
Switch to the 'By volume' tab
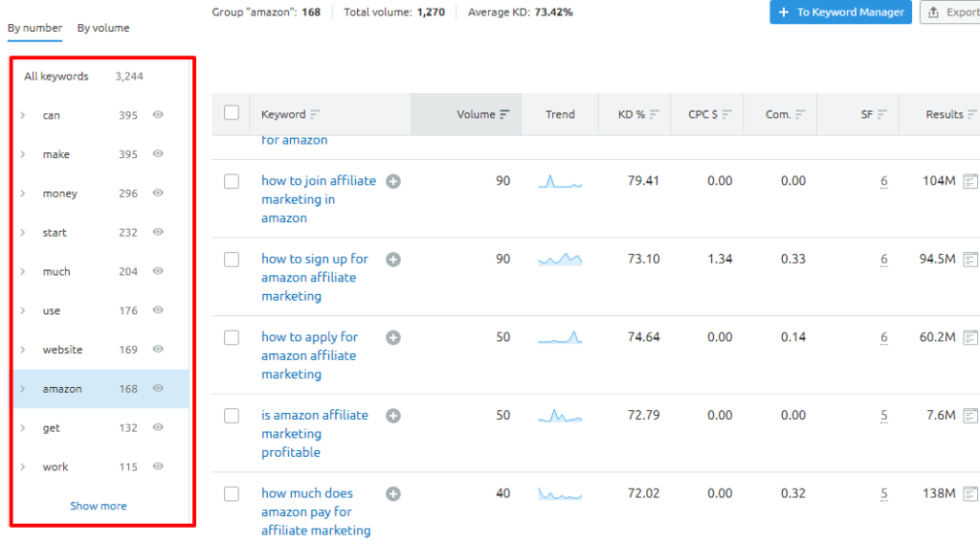pos(103,28)
